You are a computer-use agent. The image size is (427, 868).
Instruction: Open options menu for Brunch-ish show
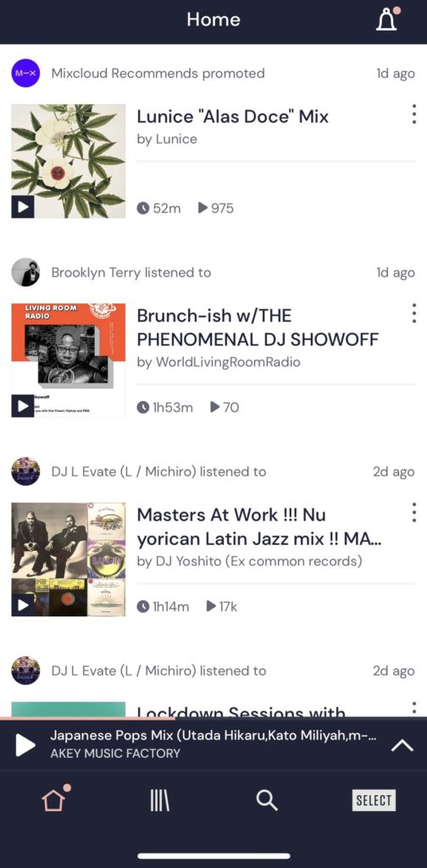point(413,314)
